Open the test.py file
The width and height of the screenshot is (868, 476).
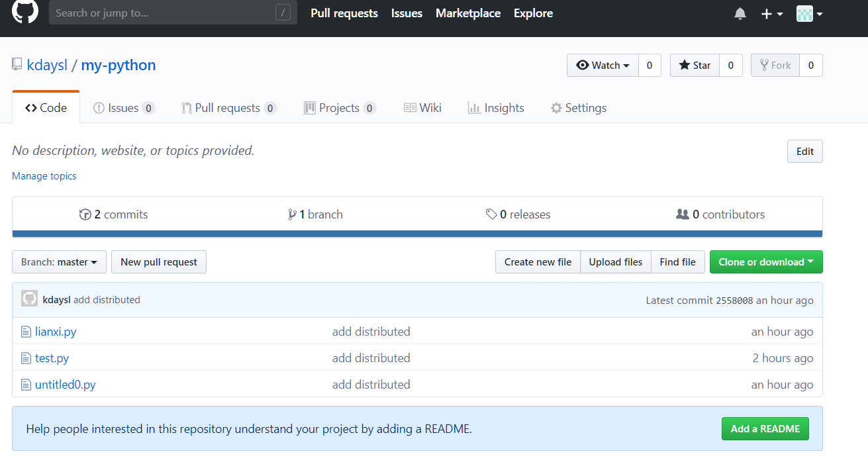52,358
